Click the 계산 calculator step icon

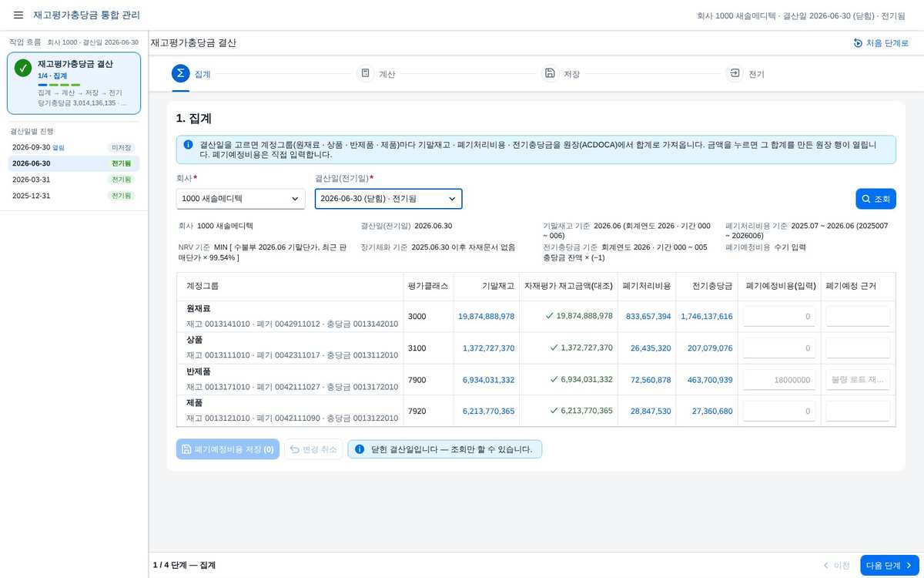click(365, 73)
